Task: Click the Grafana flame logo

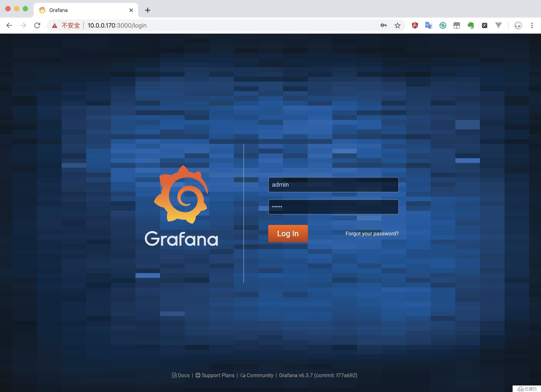Action: tap(181, 194)
